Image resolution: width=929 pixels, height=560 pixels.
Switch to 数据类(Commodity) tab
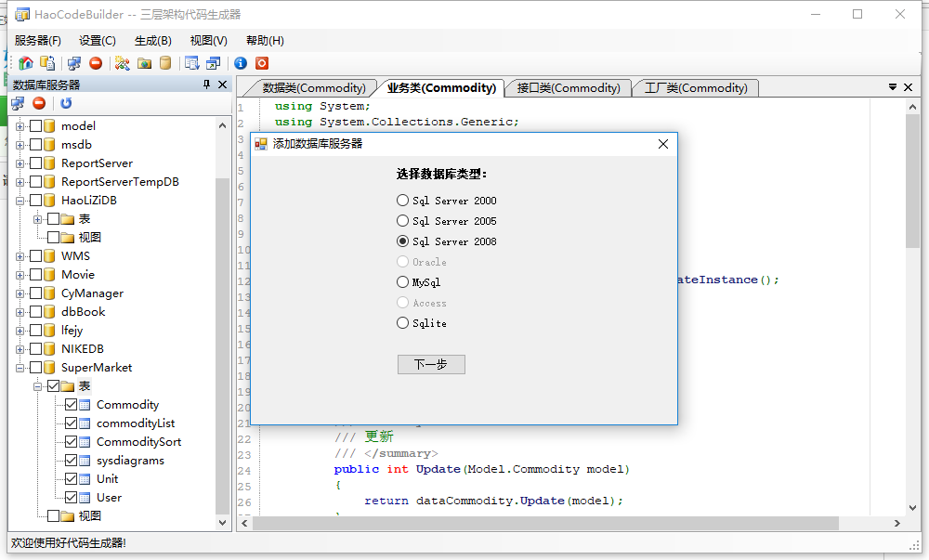[314, 88]
